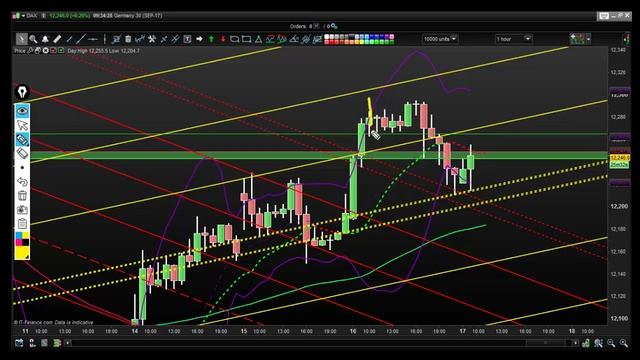Place a red down arrow marker

point(223,39)
